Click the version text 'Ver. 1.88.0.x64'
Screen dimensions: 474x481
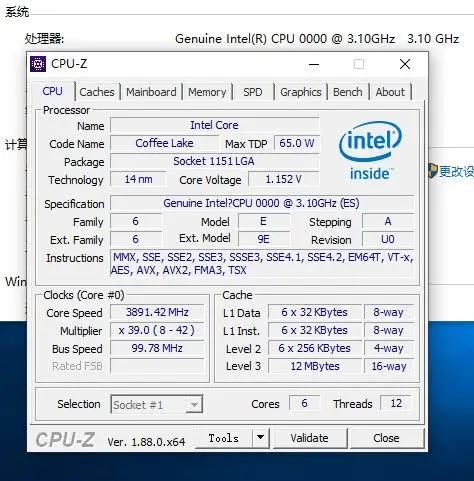click(146, 442)
